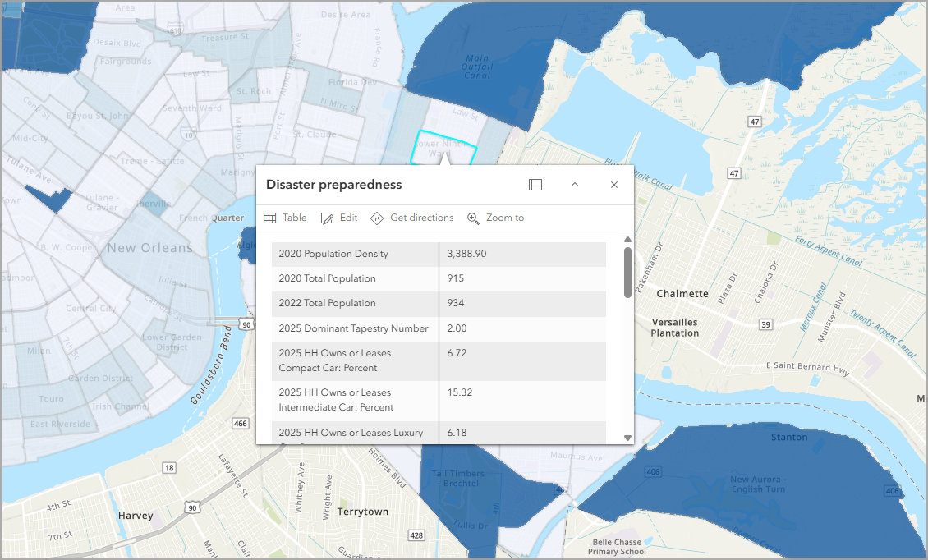Click the route 466 highway shield
This screenshot has width=928, height=560.
241,423
